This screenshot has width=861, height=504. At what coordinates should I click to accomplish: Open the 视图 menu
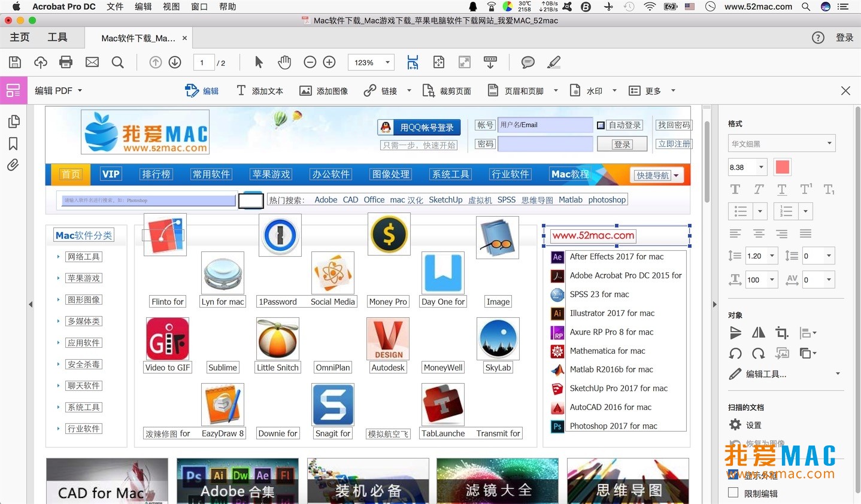[171, 7]
